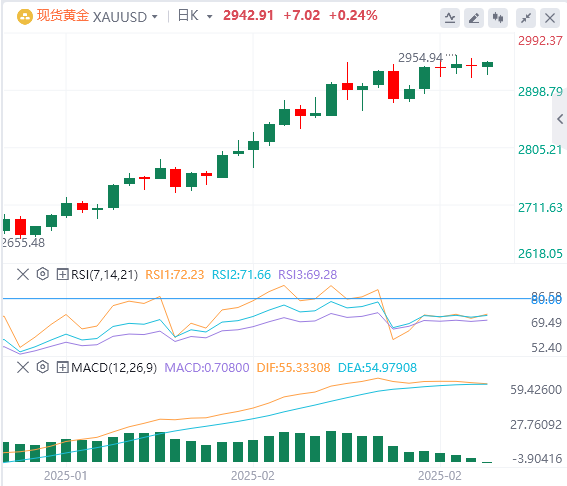The image size is (567, 486).
Task: Remove the MACD indicator with X
Action: click(23, 367)
